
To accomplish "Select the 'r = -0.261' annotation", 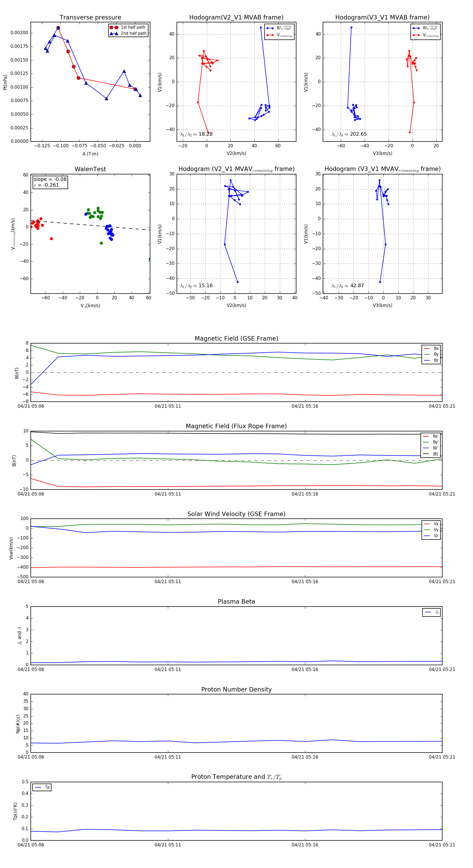I will pos(47,185).
